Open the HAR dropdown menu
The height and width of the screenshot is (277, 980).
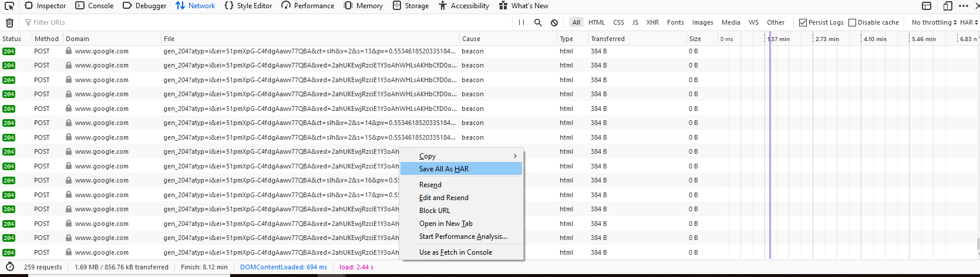[969, 23]
